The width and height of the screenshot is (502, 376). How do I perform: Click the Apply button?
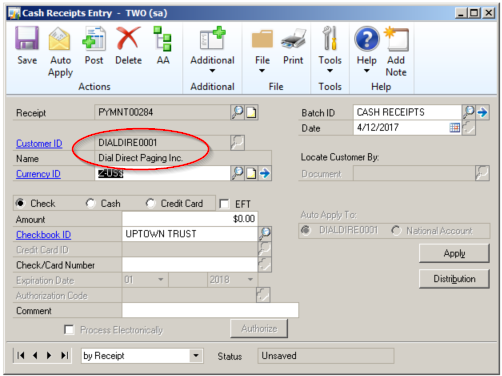454,253
